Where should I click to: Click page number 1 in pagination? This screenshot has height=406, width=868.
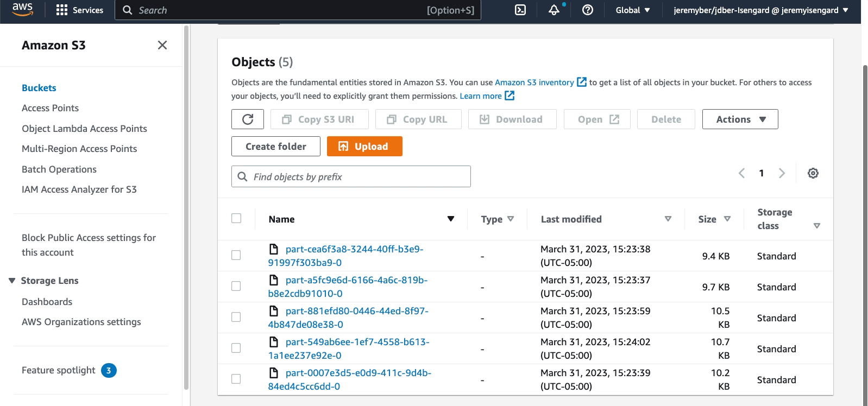coord(762,173)
